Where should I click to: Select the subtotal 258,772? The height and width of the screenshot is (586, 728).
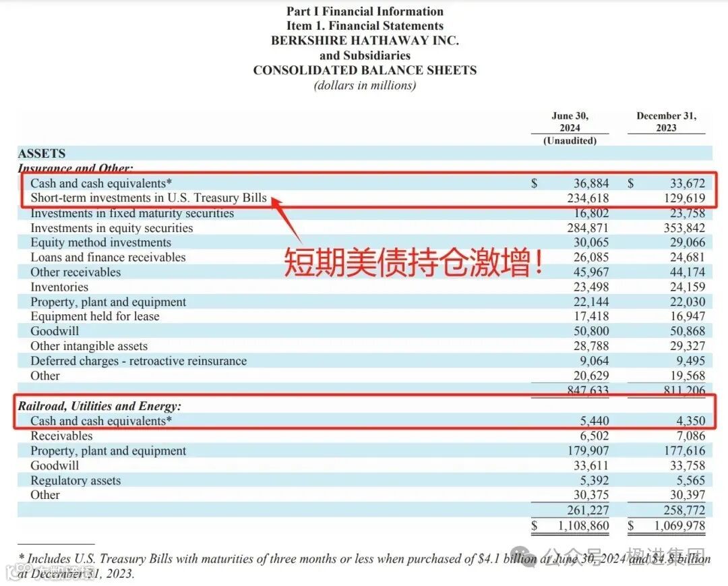[684, 510]
